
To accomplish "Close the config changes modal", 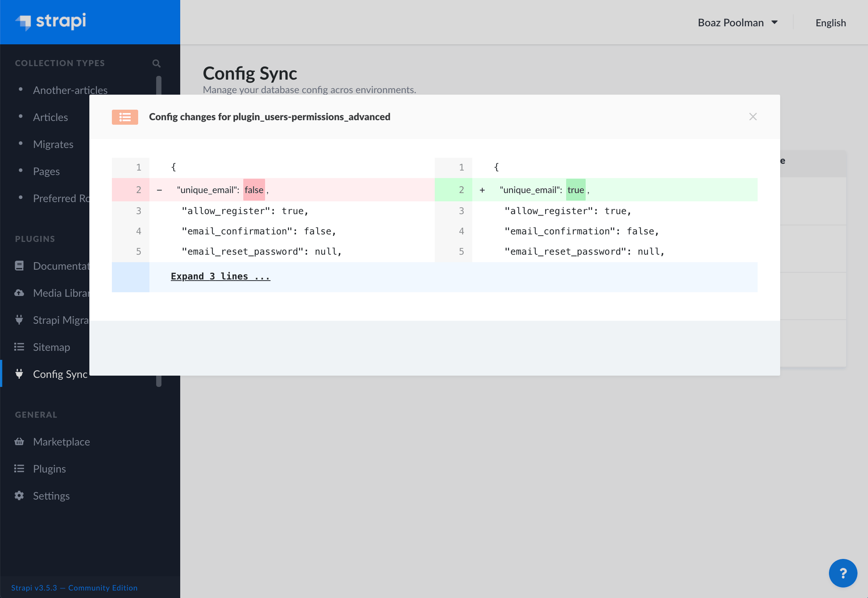I will (753, 117).
